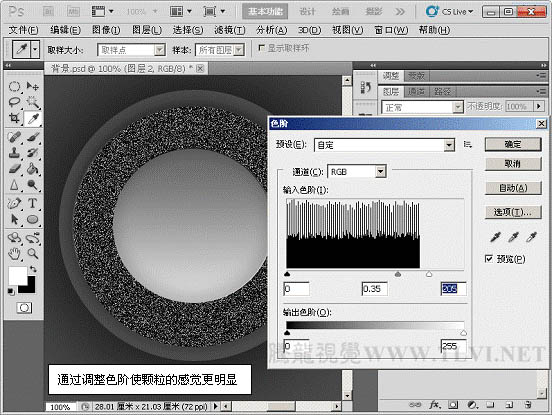
Task: Open the 预设 preset dropdown
Action: tap(449, 145)
